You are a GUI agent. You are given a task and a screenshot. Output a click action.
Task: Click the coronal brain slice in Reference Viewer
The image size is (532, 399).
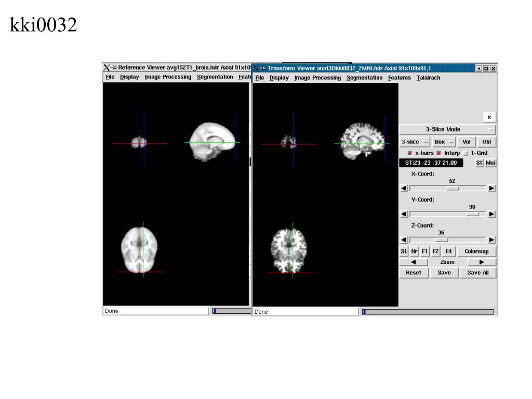(139, 142)
